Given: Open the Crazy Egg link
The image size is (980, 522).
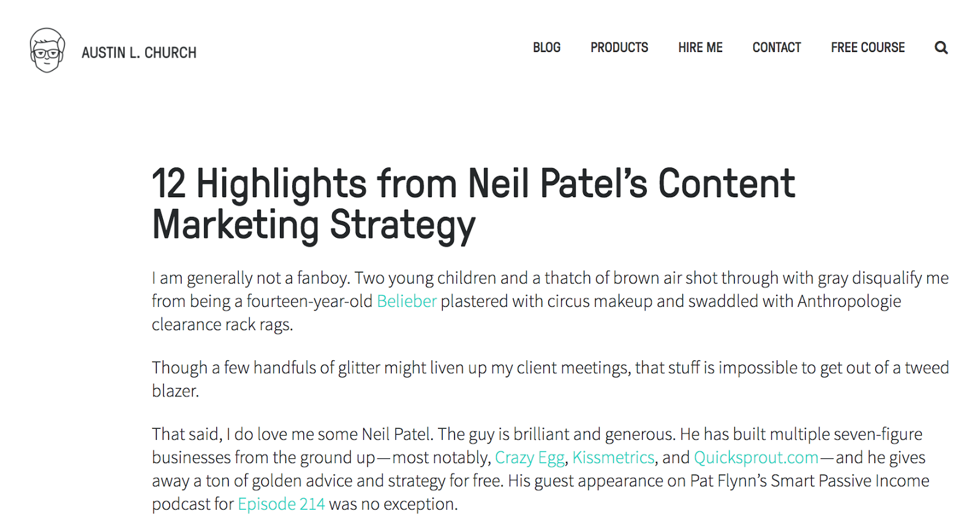Looking at the screenshot, I should [529, 458].
